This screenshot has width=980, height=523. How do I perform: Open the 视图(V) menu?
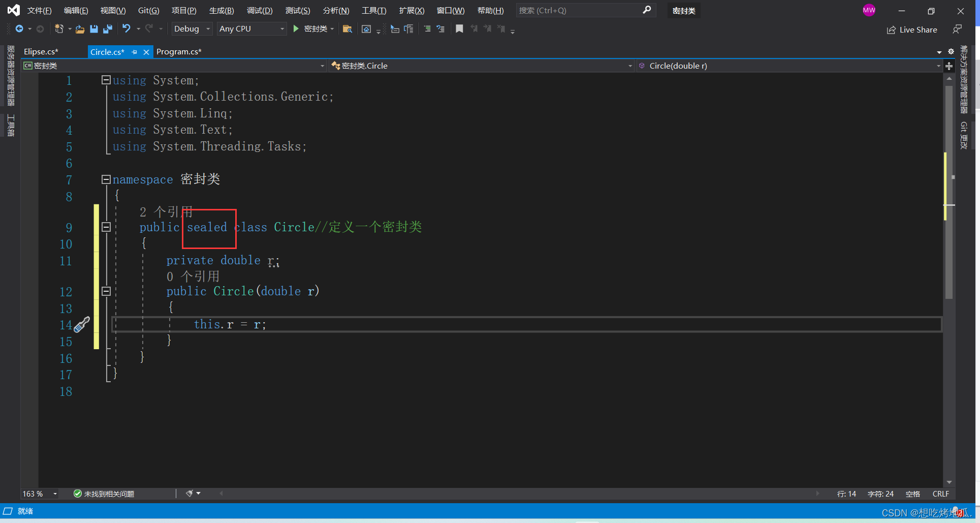113,10
